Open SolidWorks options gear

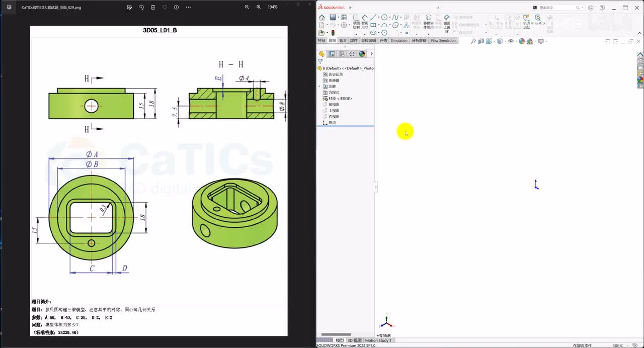344,25
